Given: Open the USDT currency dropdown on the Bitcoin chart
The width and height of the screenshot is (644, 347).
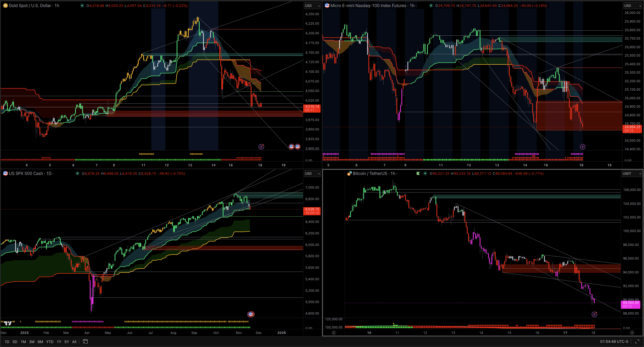Looking at the screenshot, I should pos(632,174).
